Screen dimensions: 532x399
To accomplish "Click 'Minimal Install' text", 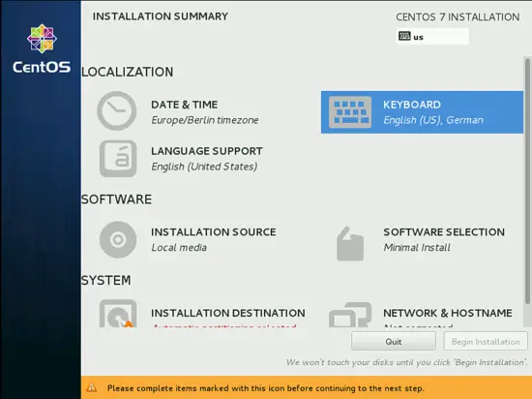I will (417, 248).
